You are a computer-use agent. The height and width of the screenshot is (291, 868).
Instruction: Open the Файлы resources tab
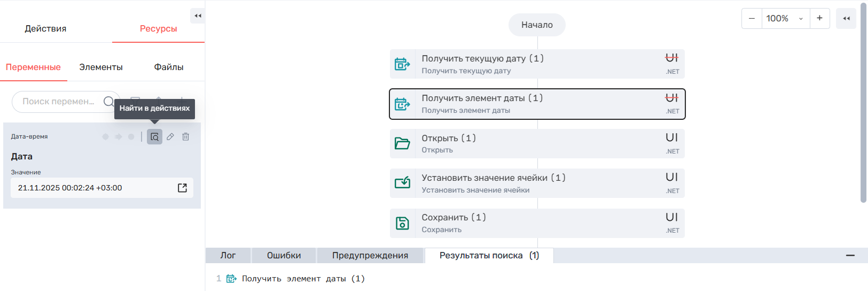(169, 67)
